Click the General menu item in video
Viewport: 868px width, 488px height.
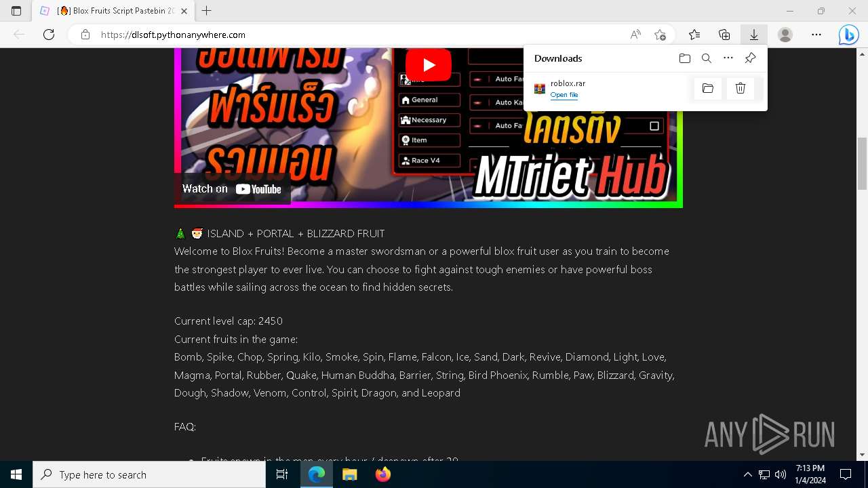(x=429, y=100)
